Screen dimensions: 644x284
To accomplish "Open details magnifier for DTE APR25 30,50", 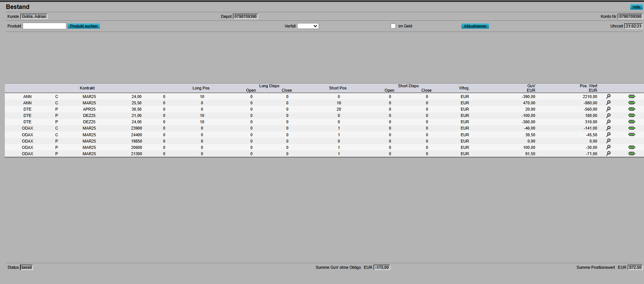I will (608, 109).
